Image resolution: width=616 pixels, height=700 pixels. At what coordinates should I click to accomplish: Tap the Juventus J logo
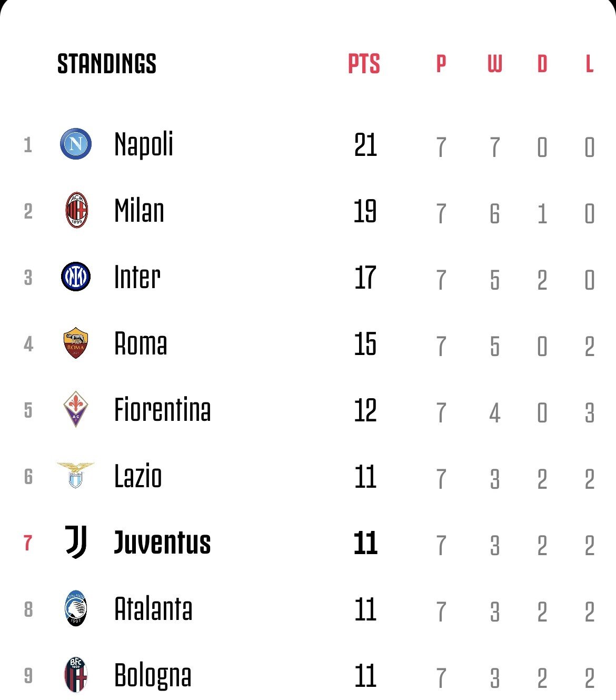coord(76,542)
